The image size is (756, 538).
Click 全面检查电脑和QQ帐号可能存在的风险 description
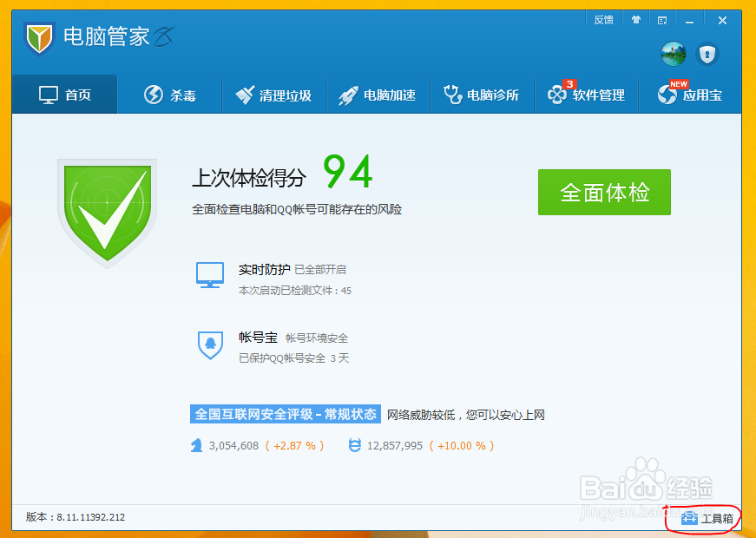click(x=297, y=209)
